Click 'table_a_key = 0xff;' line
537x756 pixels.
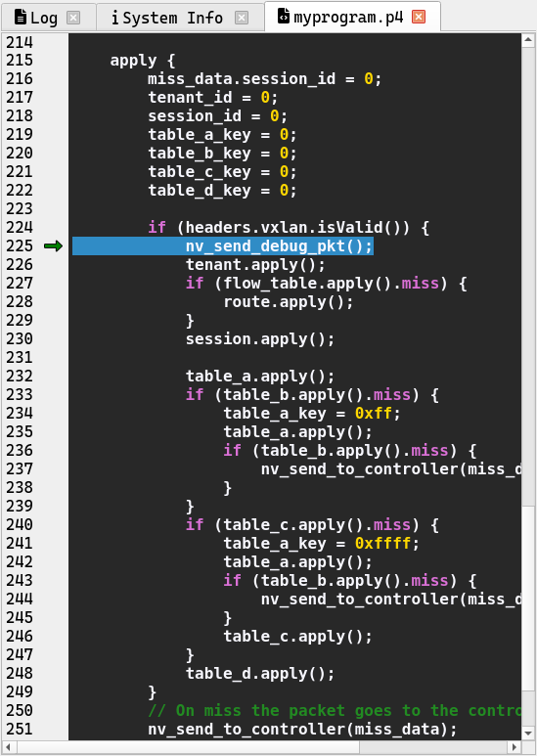tap(312, 414)
